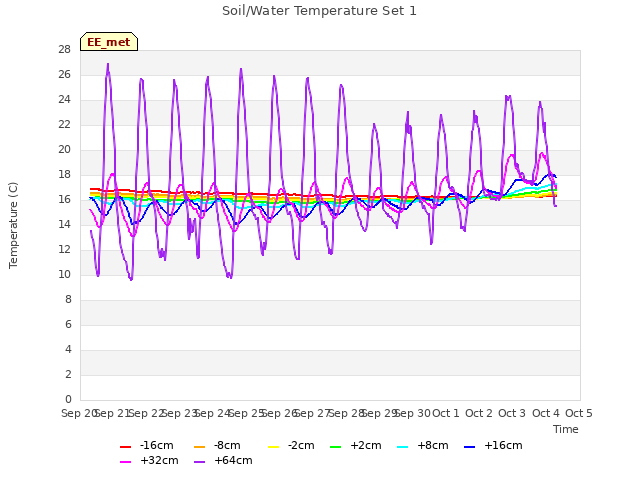
Task: Toggle the +64cm legend entry
Action: pos(223,460)
